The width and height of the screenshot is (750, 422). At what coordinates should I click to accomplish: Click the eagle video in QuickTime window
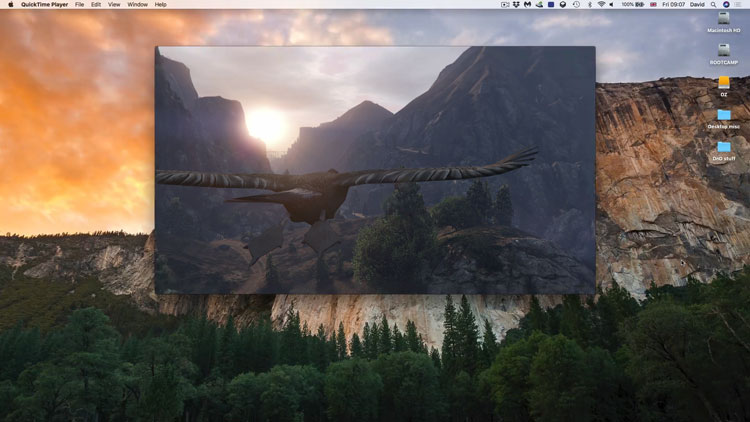click(375, 170)
